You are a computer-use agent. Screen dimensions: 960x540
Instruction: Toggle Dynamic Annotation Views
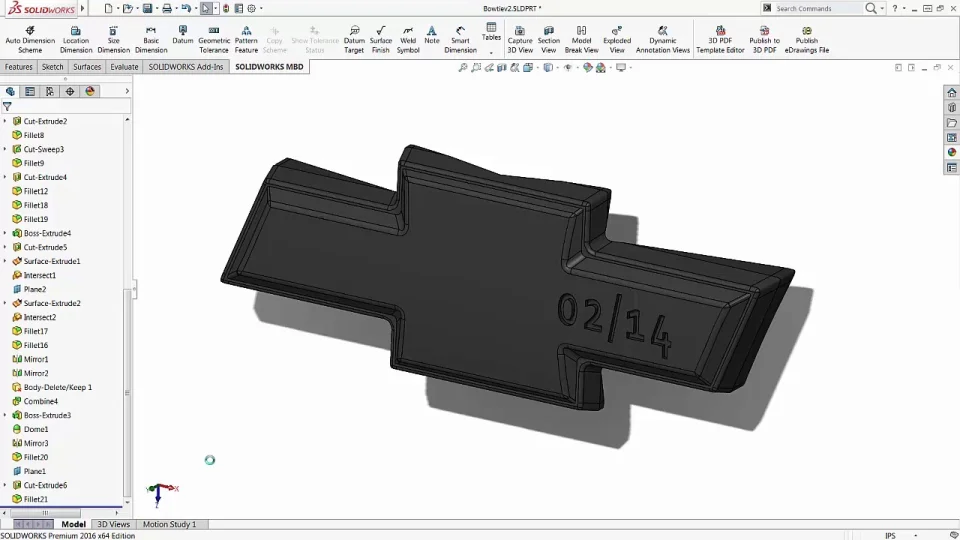pyautogui.click(x=662, y=40)
